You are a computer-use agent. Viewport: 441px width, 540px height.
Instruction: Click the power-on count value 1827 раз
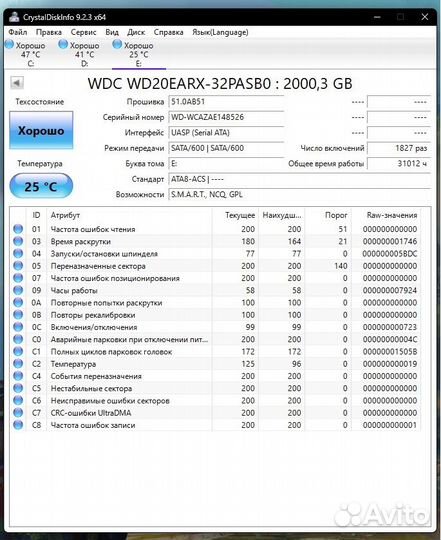click(399, 148)
